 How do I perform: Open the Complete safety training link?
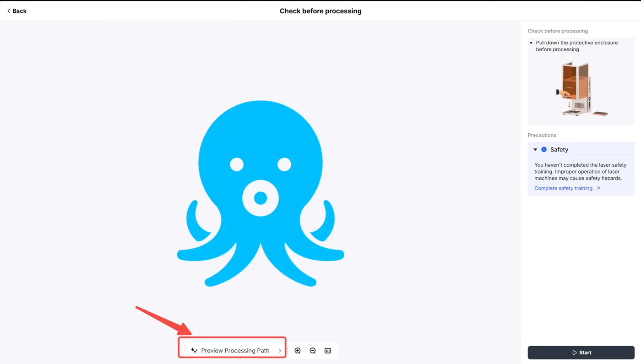564,188
